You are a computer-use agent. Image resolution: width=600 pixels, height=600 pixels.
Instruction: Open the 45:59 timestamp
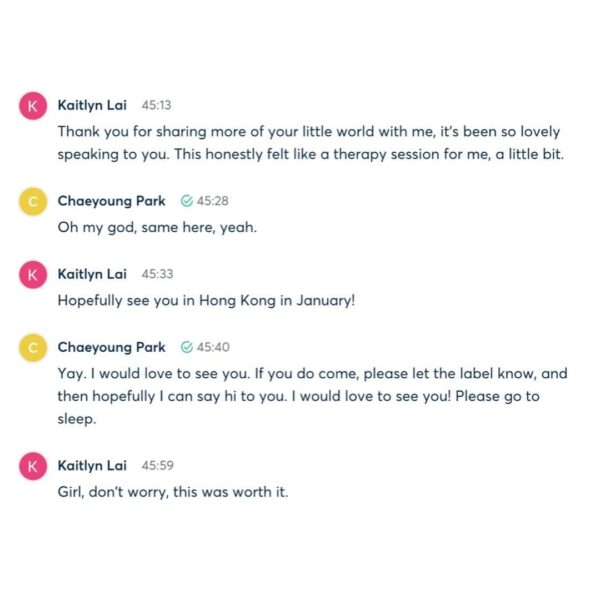pos(158,465)
